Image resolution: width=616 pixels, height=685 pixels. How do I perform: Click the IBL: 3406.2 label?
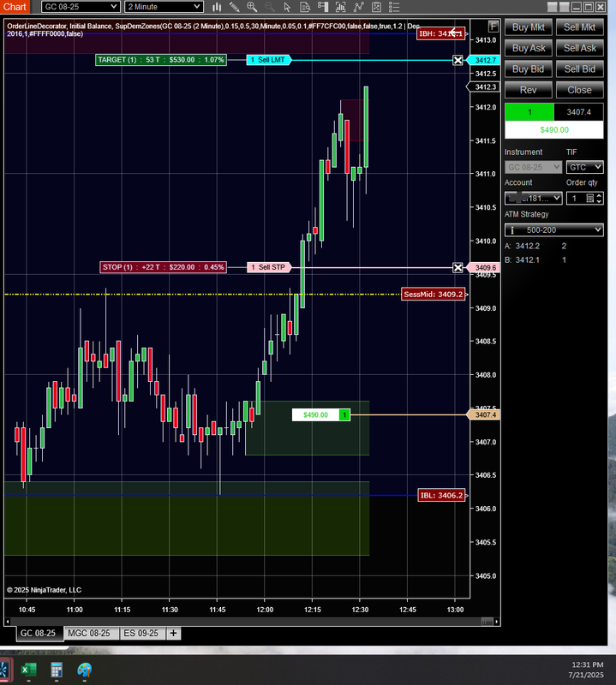441,496
